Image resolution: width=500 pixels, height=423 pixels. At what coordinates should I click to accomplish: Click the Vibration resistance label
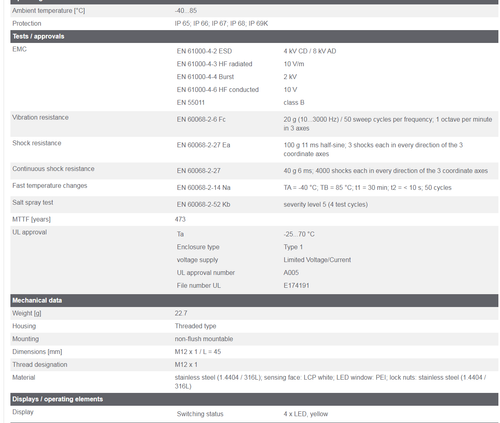[x=40, y=117]
